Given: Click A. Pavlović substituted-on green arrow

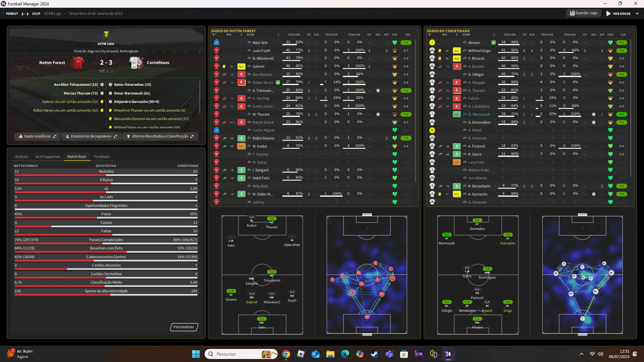Looking at the screenshot, I should click(x=457, y=146).
